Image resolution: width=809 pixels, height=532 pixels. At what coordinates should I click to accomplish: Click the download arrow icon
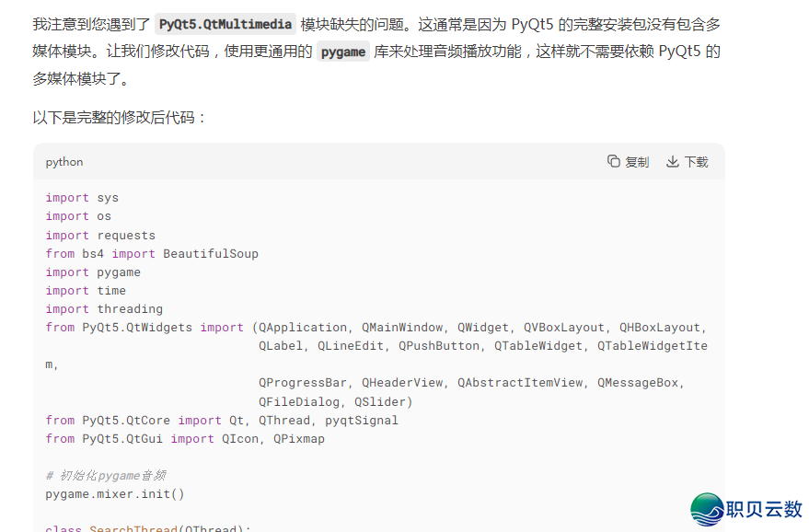(x=673, y=161)
